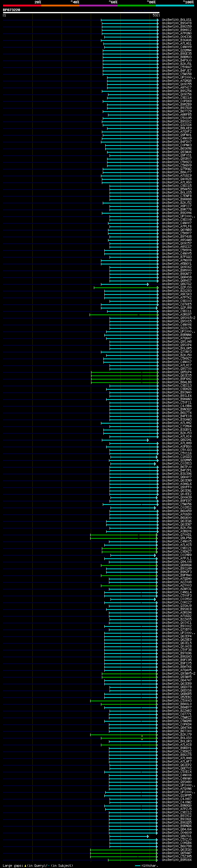Select the last hit UniRef100_B9MX64
This screenshot has height=868, width=197.
click(176, 860)
